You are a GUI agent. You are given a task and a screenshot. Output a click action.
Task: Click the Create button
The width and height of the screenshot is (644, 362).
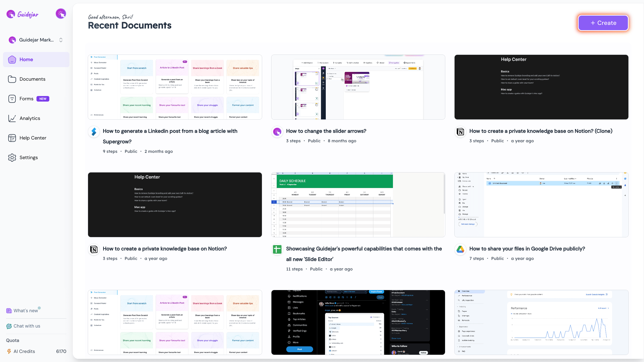tap(603, 23)
